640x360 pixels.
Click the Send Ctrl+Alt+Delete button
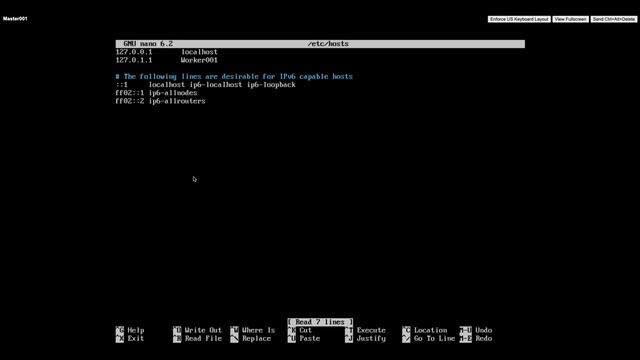click(613, 19)
